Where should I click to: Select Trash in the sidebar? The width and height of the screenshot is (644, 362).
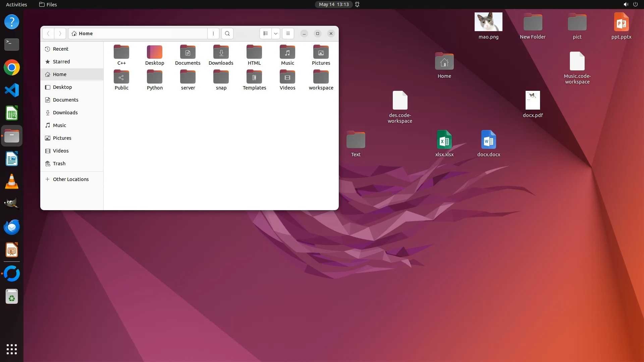point(59,164)
